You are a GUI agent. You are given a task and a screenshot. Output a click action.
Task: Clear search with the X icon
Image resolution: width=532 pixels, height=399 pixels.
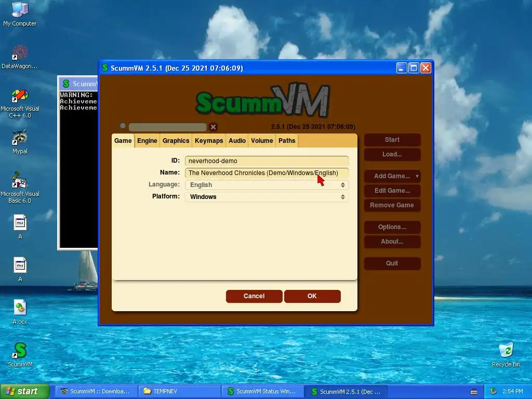point(213,127)
